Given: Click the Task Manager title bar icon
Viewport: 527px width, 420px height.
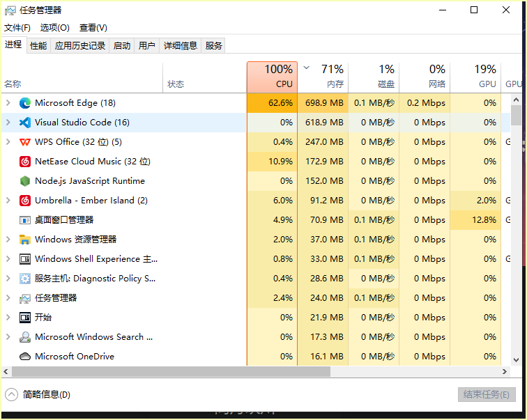Looking at the screenshot, I should click(x=10, y=10).
